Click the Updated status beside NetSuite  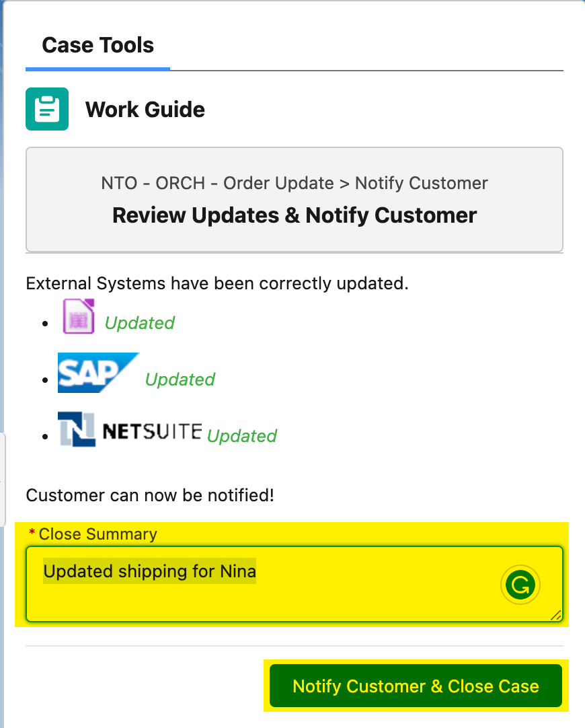point(241,436)
